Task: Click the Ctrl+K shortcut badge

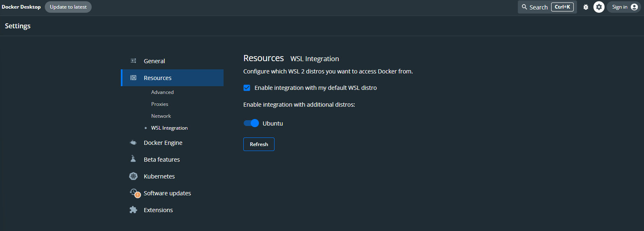Action: (562, 7)
